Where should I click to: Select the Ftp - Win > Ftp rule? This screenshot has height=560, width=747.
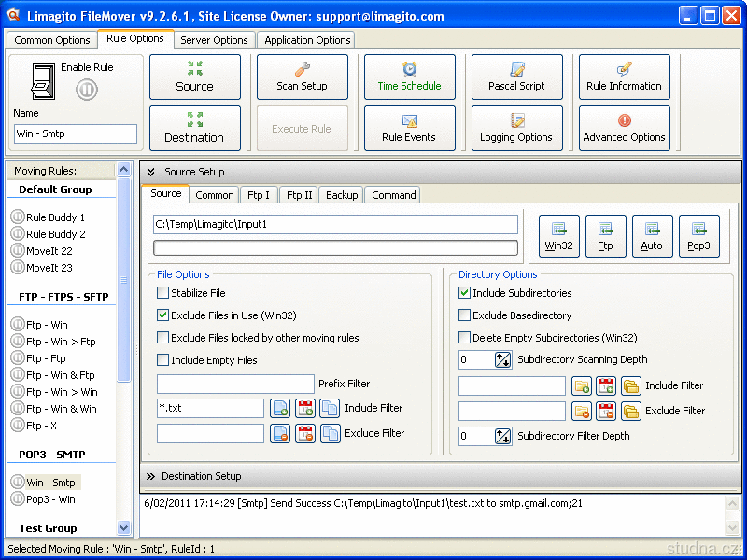(61, 342)
